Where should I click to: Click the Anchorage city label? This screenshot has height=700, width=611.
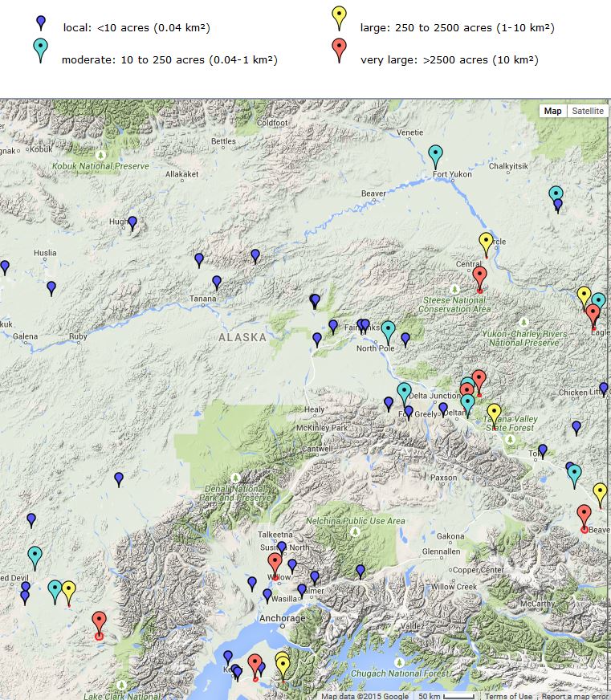coord(282,619)
